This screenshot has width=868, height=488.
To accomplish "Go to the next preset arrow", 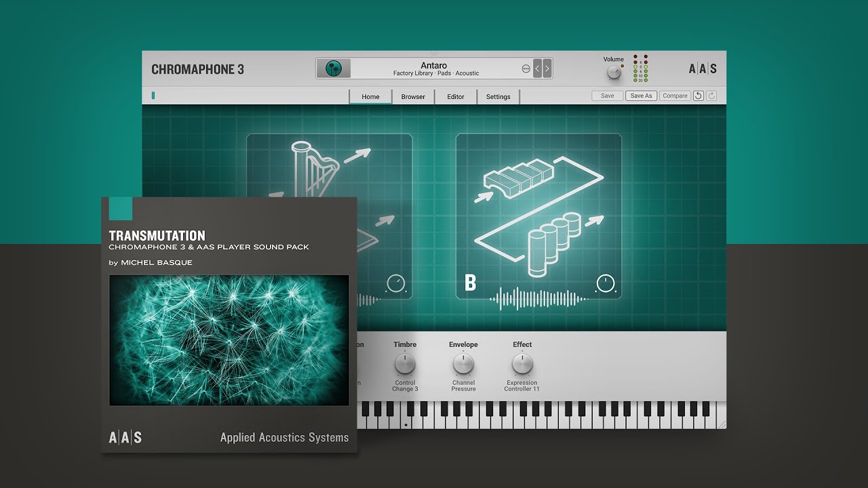I will pos(547,68).
